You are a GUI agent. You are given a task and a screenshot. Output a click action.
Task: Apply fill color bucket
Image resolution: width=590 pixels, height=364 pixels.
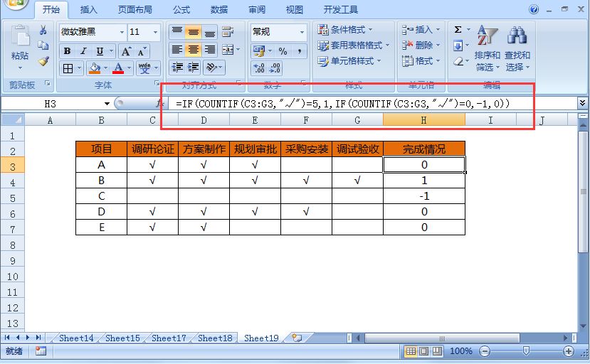pyautogui.click(x=94, y=68)
